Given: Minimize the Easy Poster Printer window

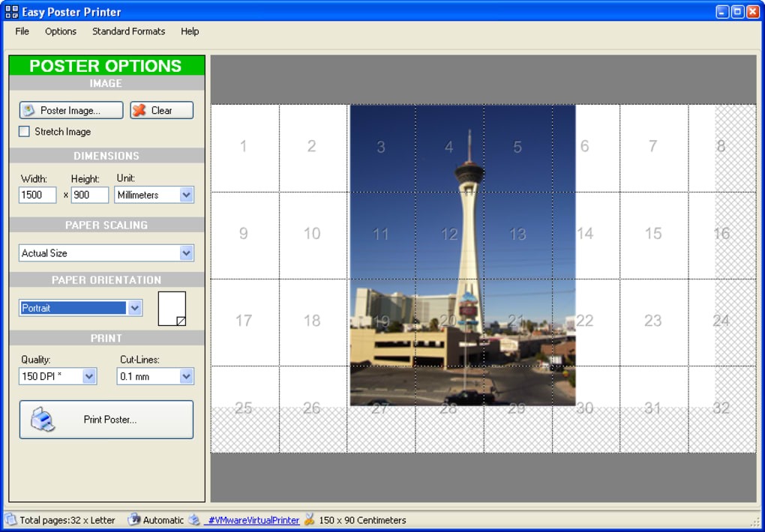Looking at the screenshot, I should [722, 12].
